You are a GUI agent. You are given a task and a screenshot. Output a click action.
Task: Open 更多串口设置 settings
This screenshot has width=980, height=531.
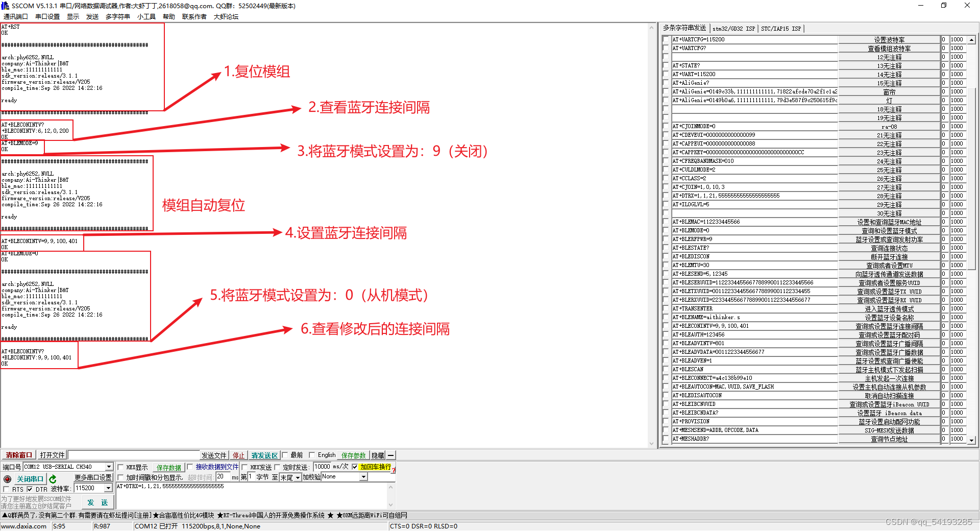[93, 477]
